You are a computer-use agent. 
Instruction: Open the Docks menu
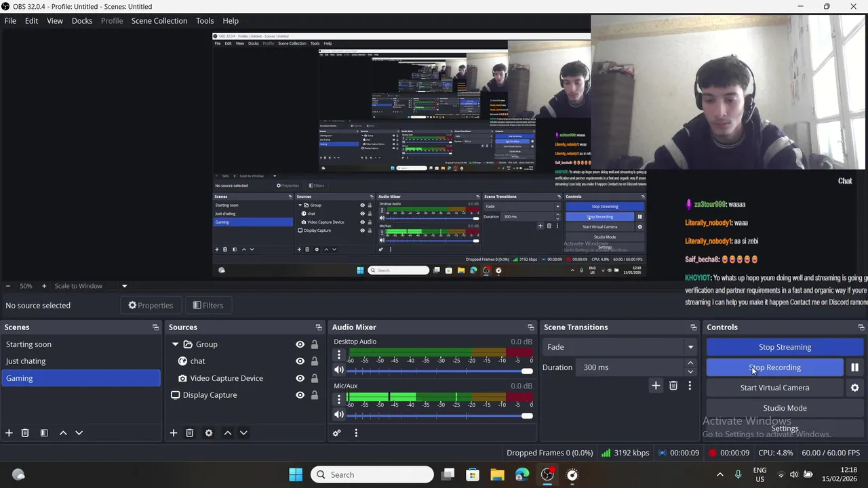coord(82,21)
